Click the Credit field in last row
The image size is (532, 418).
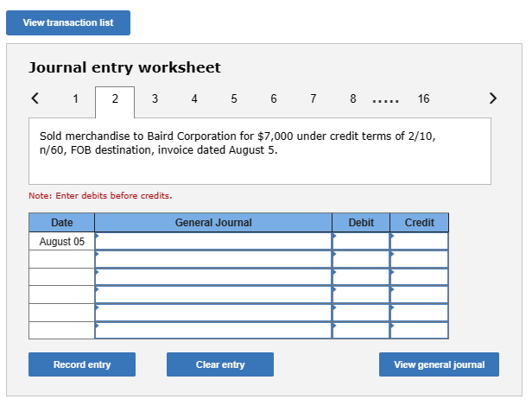(420, 330)
